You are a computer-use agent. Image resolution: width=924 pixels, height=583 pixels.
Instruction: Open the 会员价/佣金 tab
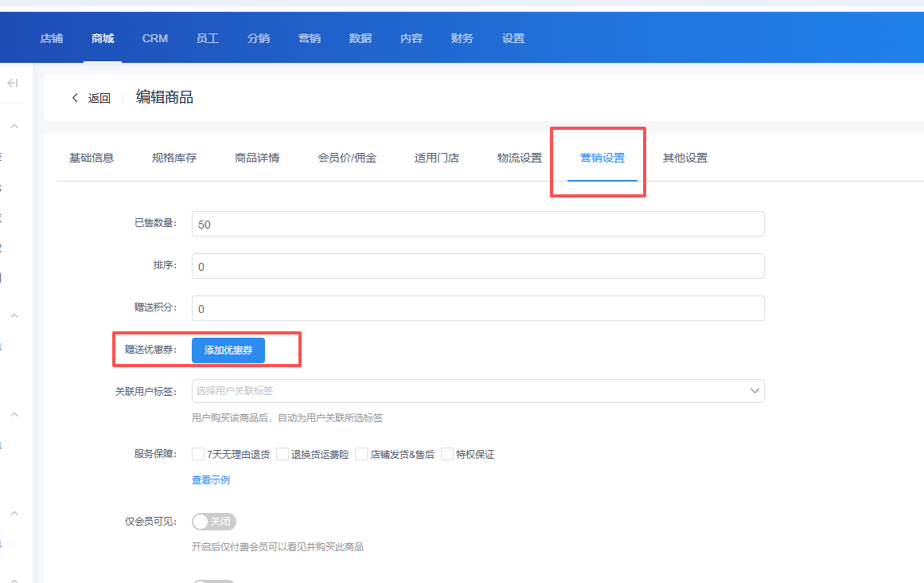[x=347, y=158]
